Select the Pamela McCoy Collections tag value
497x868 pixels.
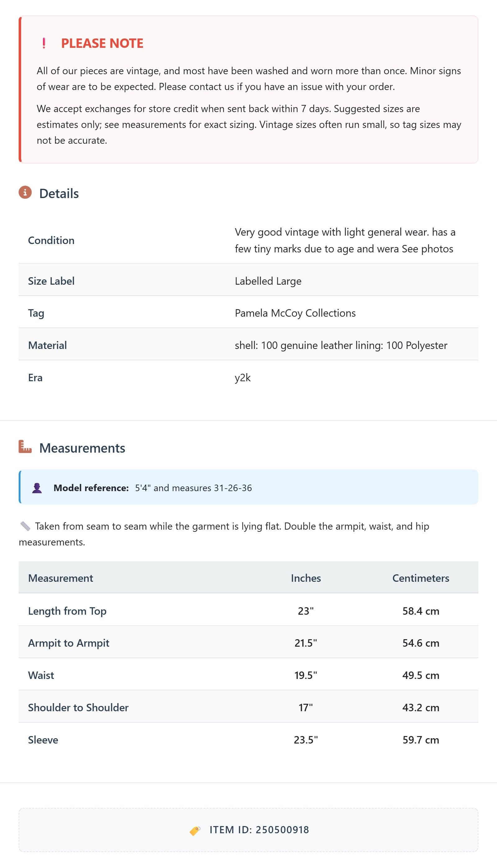pyautogui.click(x=295, y=313)
